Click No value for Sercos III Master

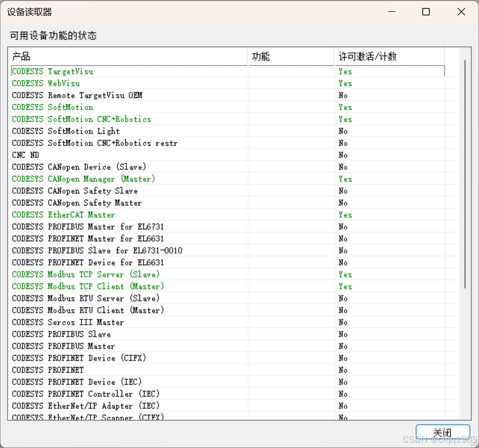[x=343, y=322]
